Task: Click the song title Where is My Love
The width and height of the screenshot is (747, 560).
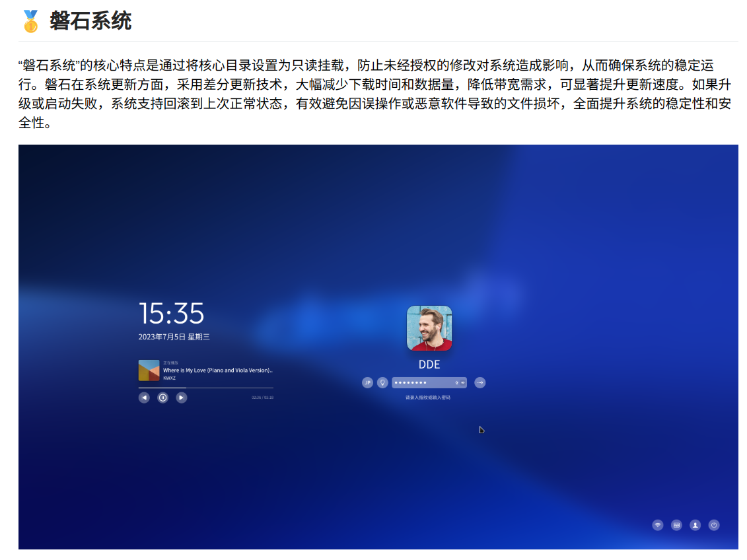Action: [x=218, y=370]
